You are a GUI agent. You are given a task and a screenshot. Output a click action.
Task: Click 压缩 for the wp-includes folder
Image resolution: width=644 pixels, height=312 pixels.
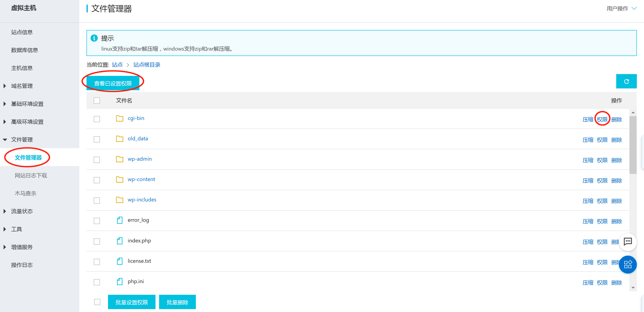588,201
